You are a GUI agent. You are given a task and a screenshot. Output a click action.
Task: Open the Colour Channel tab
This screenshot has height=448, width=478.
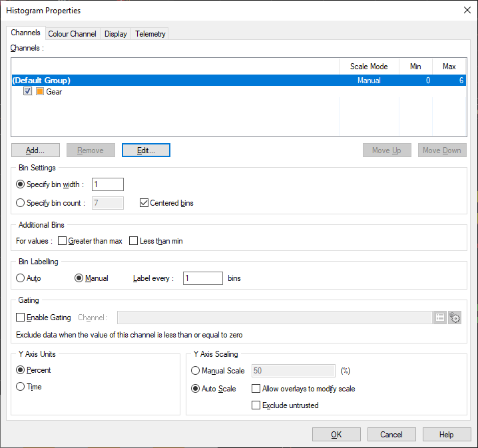73,34
